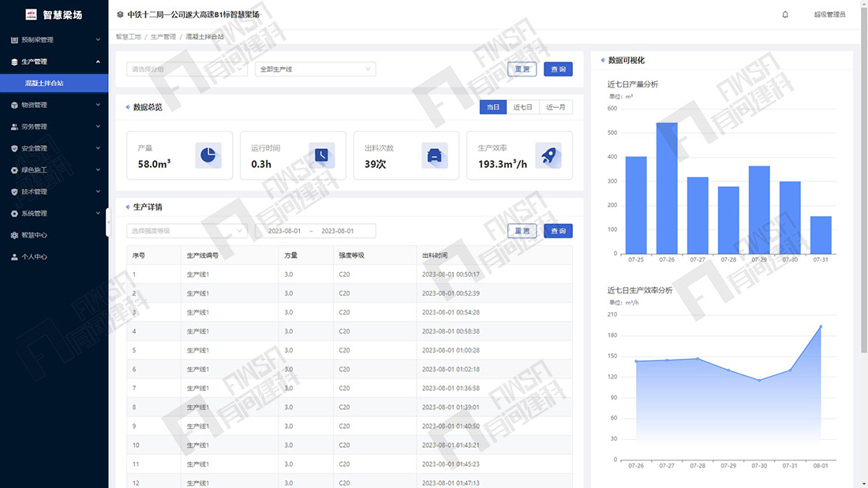Click the 物资管理 cube icon
The width and height of the screenshot is (868, 488).
pyautogui.click(x=14, y=105)
